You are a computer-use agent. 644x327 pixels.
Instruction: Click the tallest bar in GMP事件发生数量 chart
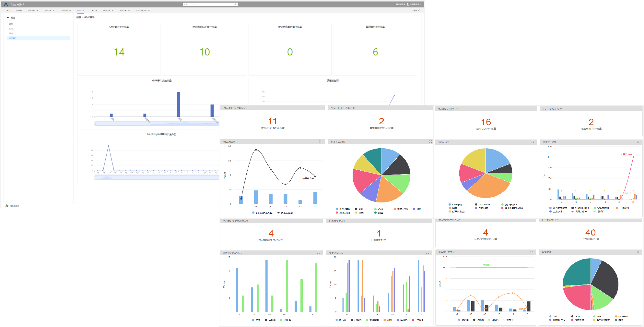click(x=178, y=104)
